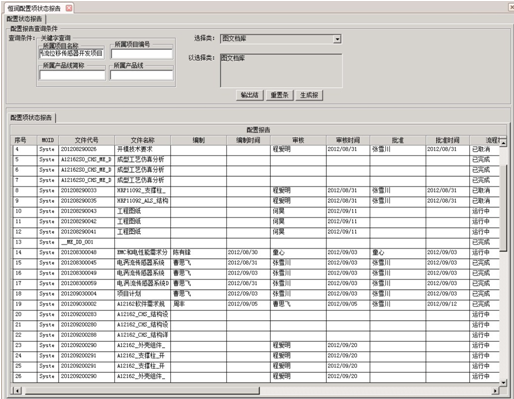Viewport: 514px width, 399px height.
Task: Select file code 201208290035 in row 9
Action: click(86, 201)
